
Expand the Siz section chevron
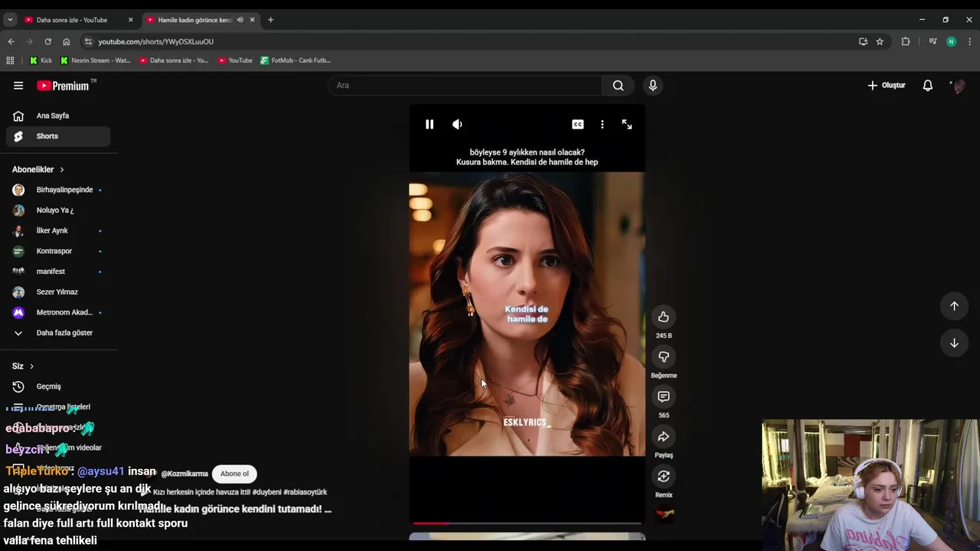tap(31, 367)
